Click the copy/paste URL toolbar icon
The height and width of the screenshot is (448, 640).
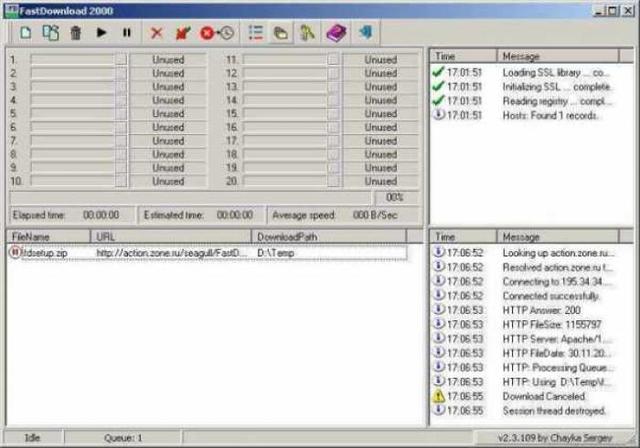[51, 33]
